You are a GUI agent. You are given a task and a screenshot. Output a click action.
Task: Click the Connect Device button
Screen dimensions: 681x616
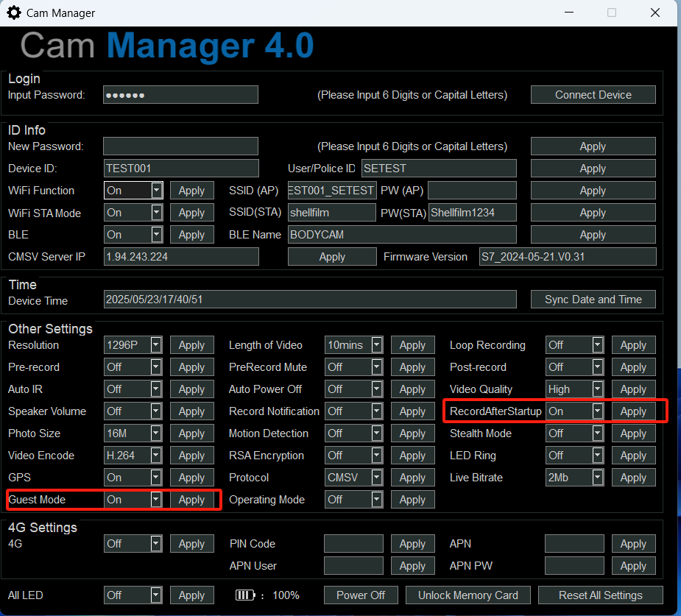click(x=593, y=95)
